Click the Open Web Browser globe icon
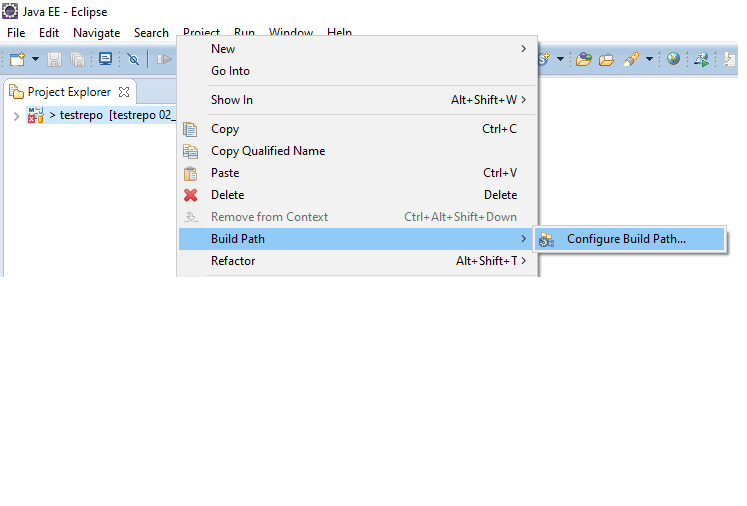This screenshot has height=506, width=747. (673, 59)
